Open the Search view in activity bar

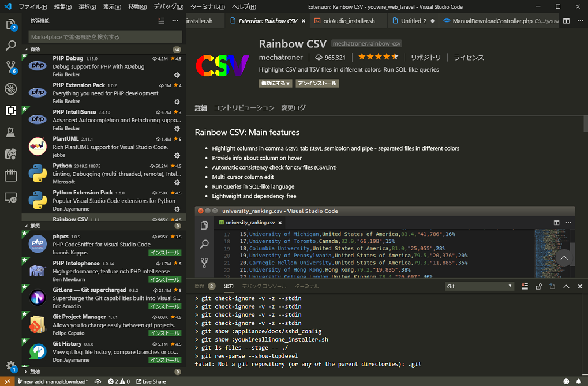11,46
